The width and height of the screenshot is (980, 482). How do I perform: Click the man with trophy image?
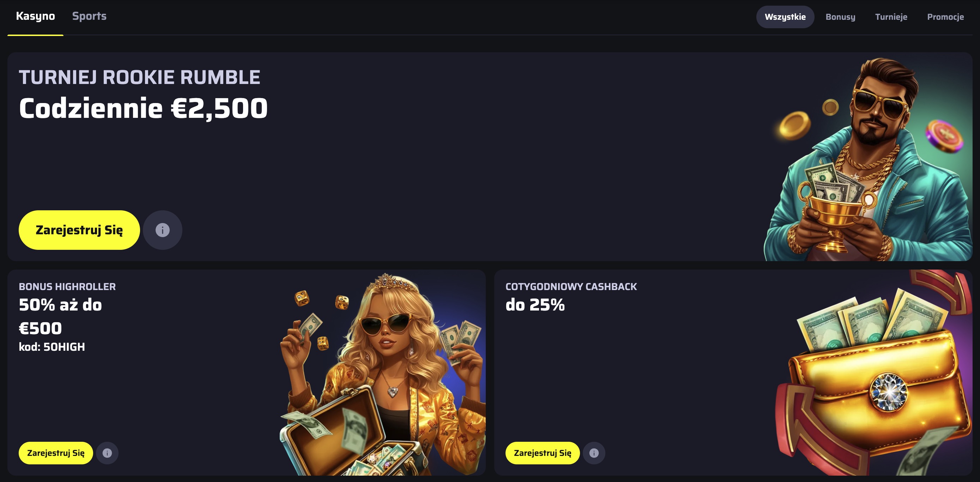click(x=867, y=159)
